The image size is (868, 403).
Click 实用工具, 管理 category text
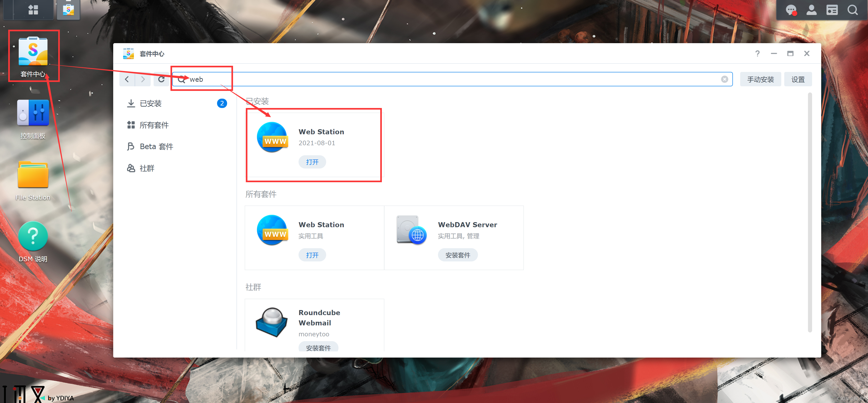coord(458,236)
